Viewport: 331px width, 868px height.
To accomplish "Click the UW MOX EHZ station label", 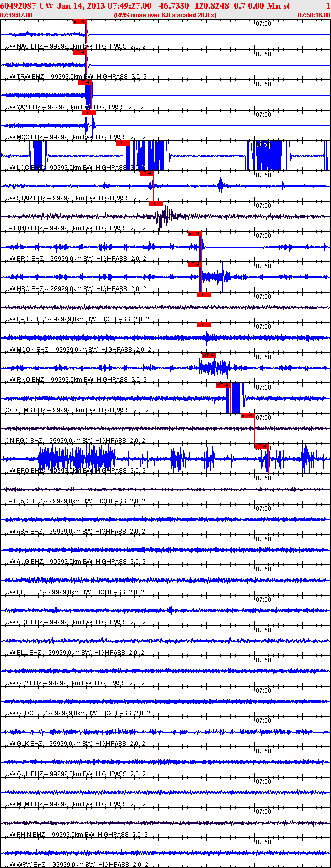I will pos(24,137).
